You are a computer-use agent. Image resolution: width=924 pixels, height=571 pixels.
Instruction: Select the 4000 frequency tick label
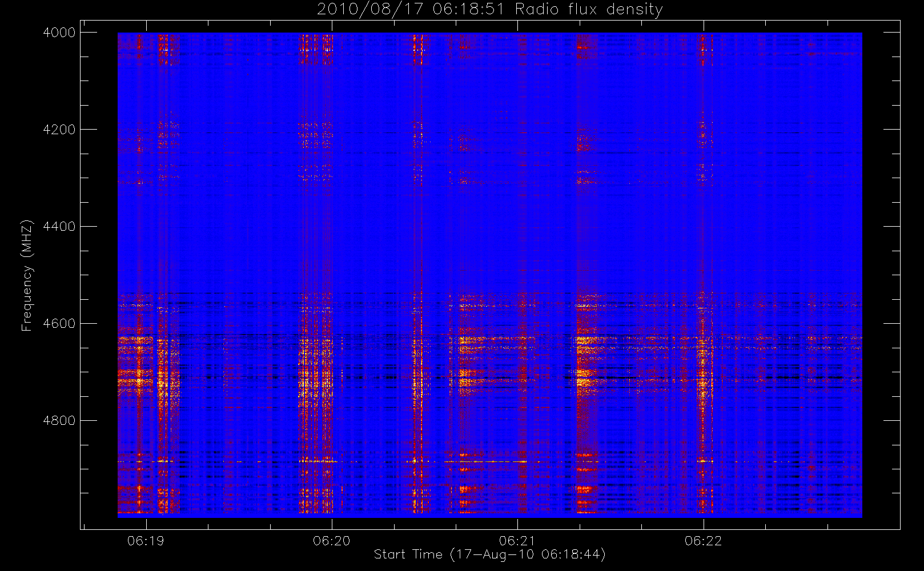(59, 33)
